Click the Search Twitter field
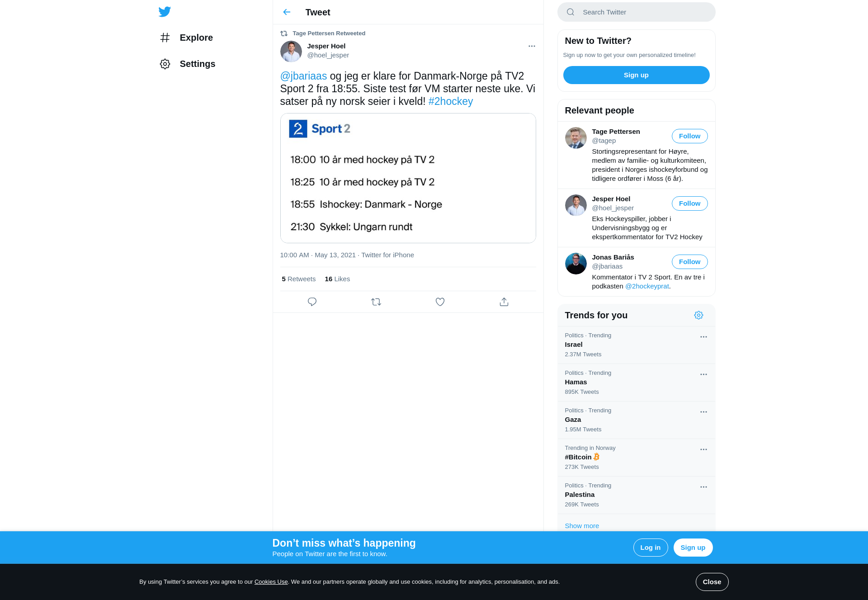 [x=636, y=12]
